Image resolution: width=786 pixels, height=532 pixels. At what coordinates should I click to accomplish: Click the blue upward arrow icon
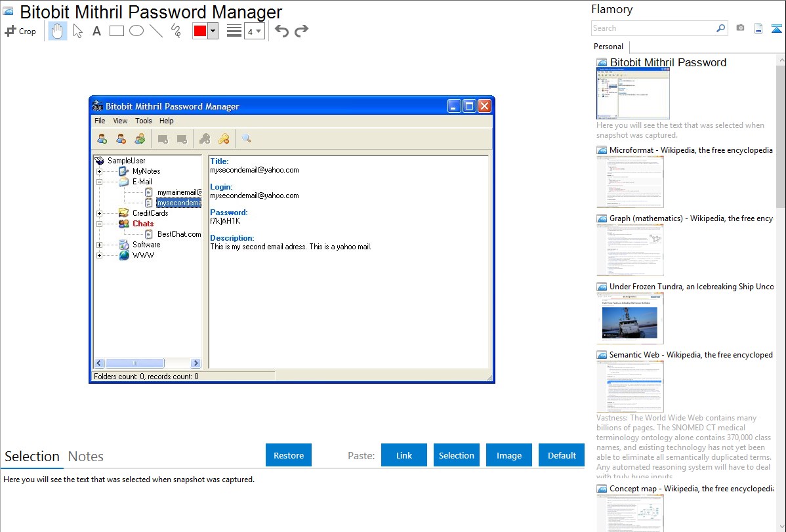[x=776, y=28]
